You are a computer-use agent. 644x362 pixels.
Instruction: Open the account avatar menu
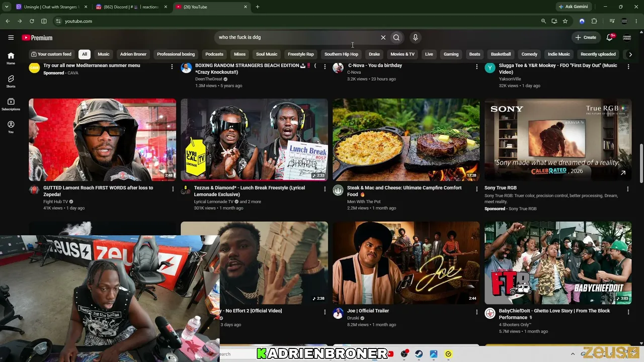coord(627,37)
